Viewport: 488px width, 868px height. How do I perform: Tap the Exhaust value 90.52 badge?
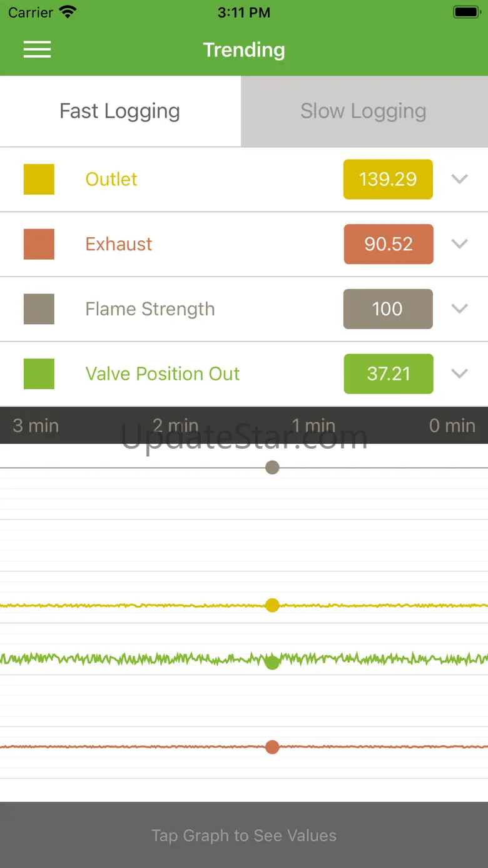[389, 244]
